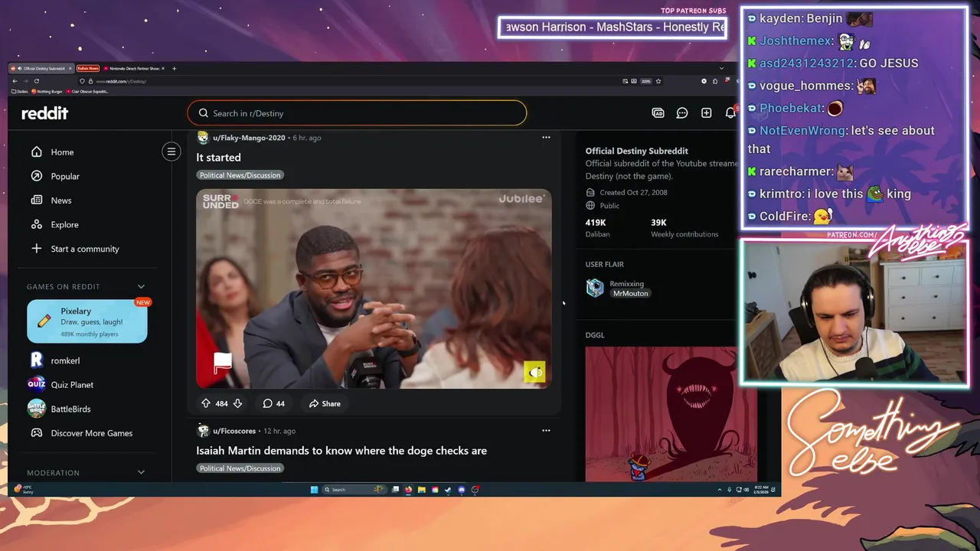The image size is (980, 551).
Task: Open the 44 comments on It started
Action: [x=273, y=403]
